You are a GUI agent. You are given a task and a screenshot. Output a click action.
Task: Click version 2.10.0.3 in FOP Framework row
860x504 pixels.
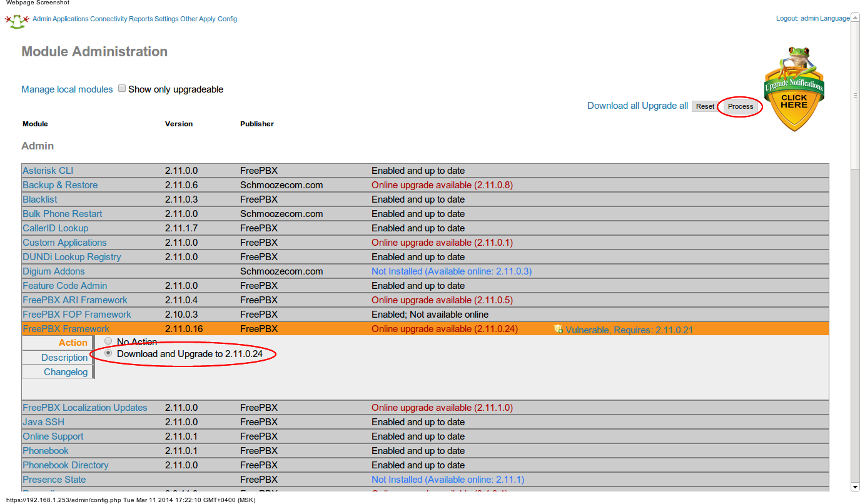pos(181,315)
